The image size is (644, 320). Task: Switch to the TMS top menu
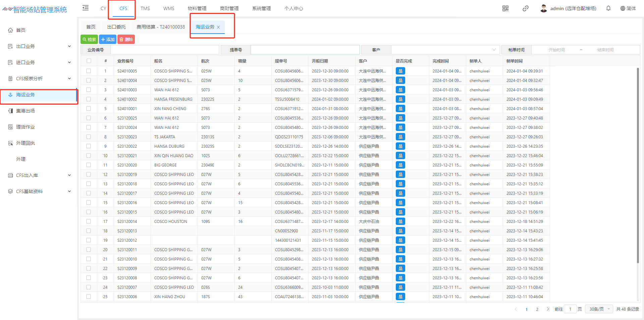(x=145, y=8)
